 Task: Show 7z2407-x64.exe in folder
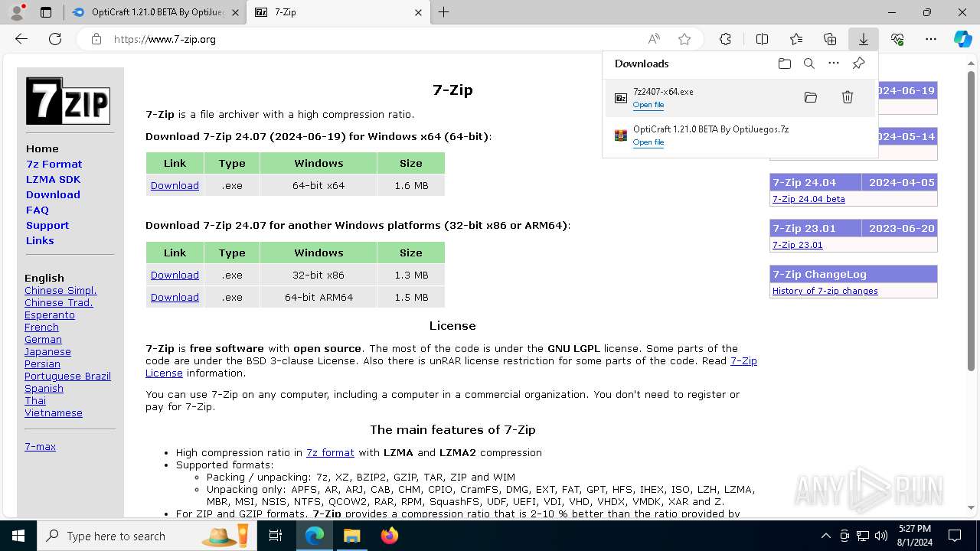point(811,97)
